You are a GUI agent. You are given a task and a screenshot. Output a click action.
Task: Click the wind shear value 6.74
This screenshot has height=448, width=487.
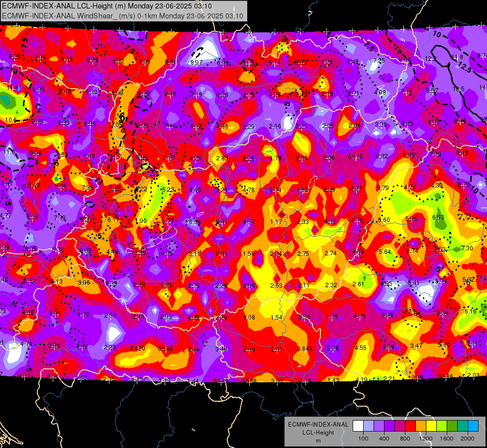[x=412, y=250]
